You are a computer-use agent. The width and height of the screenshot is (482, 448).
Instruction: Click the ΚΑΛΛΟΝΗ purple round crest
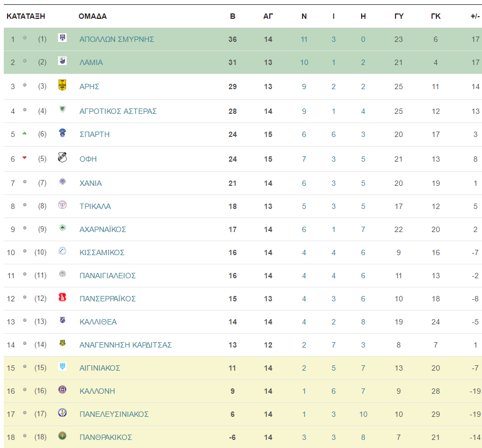tap(62, 389)
